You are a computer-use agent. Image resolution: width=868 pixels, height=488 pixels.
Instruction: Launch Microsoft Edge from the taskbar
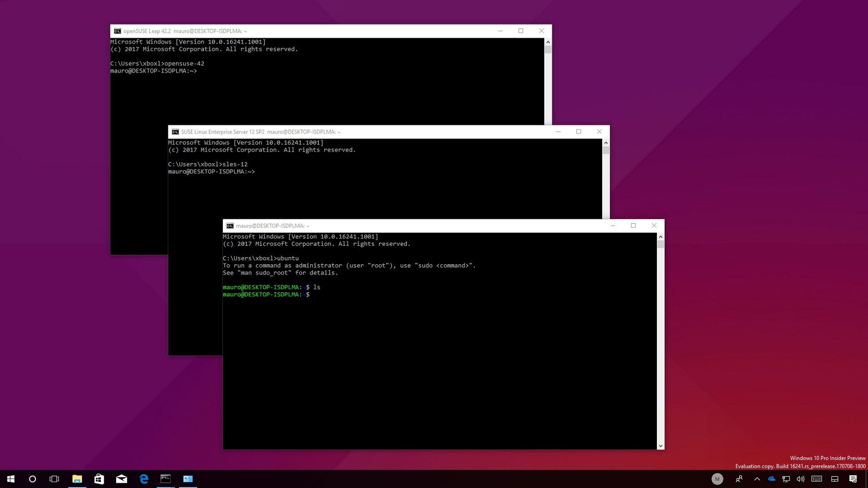[x=144, y=479]
